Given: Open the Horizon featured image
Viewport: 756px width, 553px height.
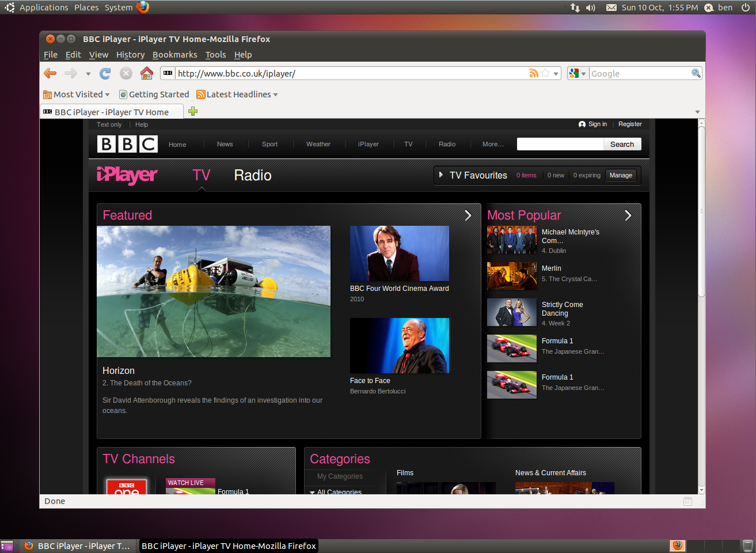Looking at the screenshot, I should (x=214, y=291).
